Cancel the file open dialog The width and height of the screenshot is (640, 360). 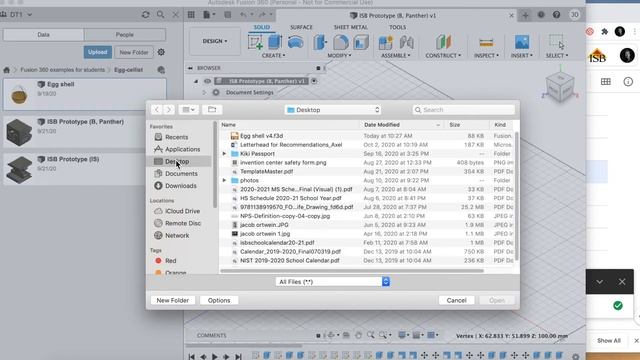[456, 300]
